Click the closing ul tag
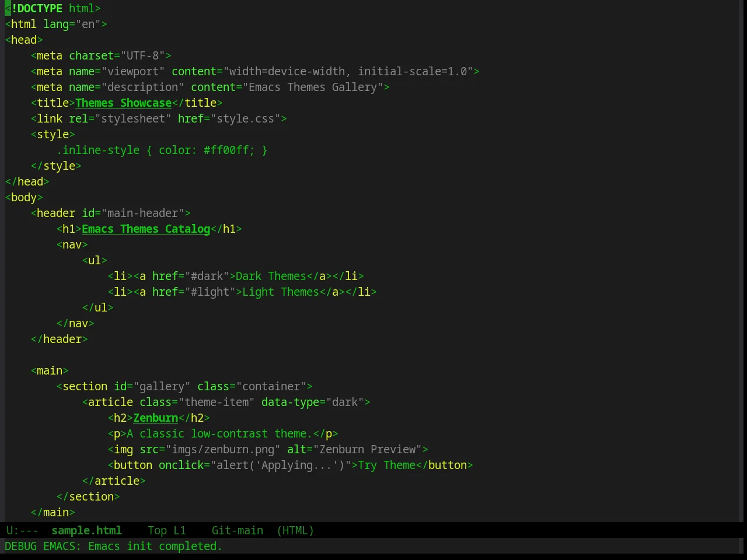 point(97,307)
